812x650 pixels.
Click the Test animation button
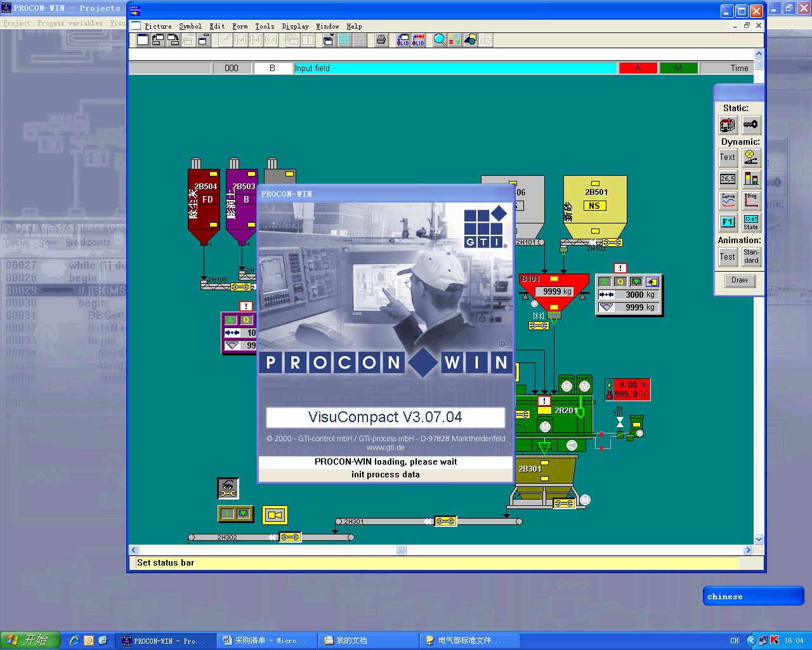point(728,256)
